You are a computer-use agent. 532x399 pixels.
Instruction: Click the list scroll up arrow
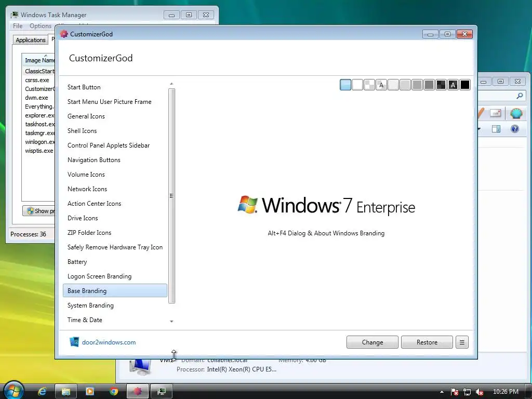(171, 84)
